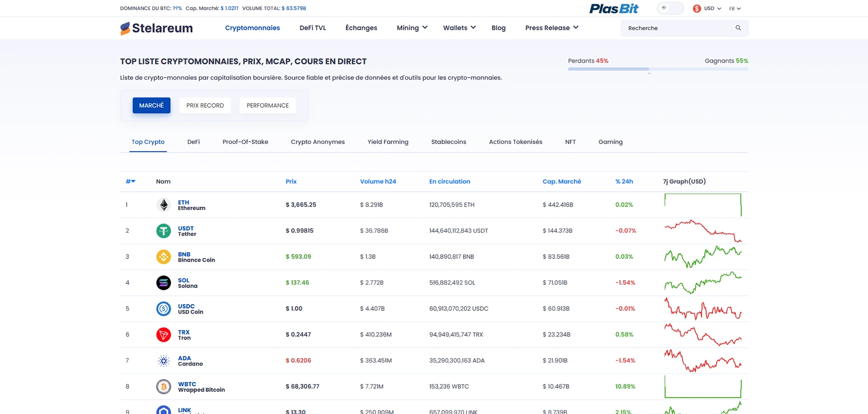This screenshot has height=414, width=868.
Task: Open the Cryptomonnaies menu item
Action: click(x=252, y=28)
